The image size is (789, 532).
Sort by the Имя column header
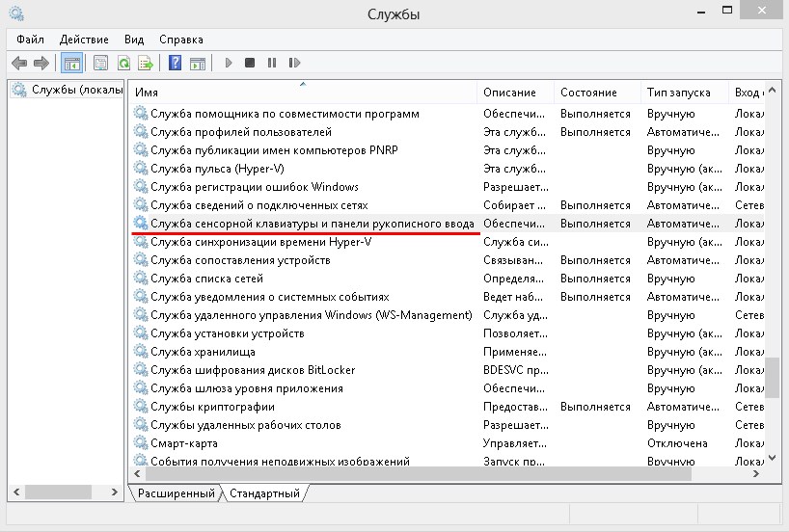click(303, 92)
